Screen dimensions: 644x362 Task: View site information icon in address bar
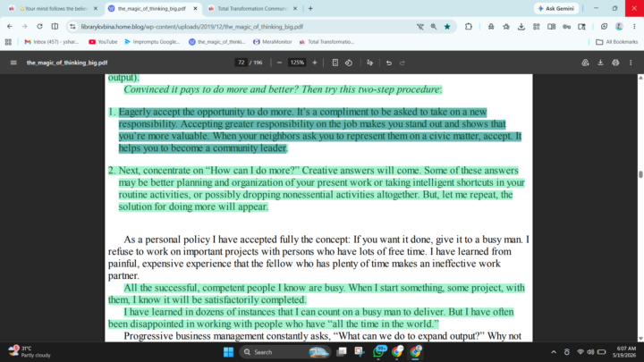pos(72,27)
